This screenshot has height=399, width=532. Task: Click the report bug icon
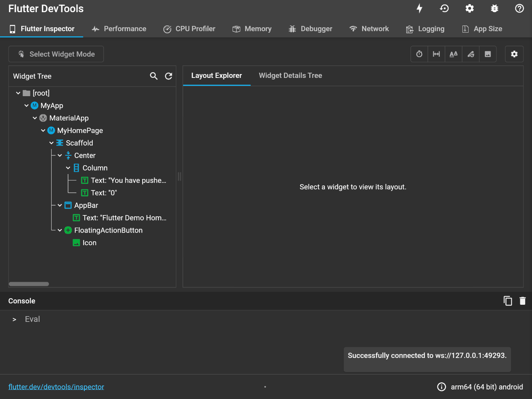494,8
